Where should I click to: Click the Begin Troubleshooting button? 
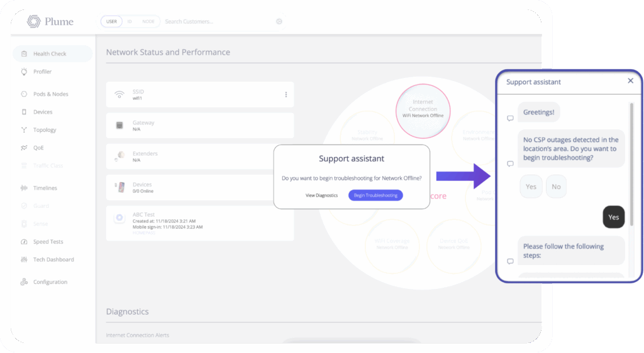click(375, 195)
